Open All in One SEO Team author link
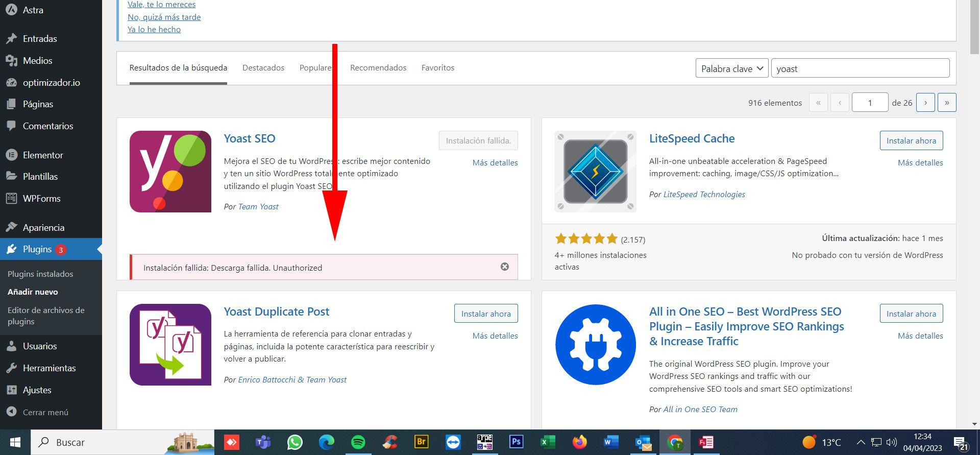 tap(700, 410)
